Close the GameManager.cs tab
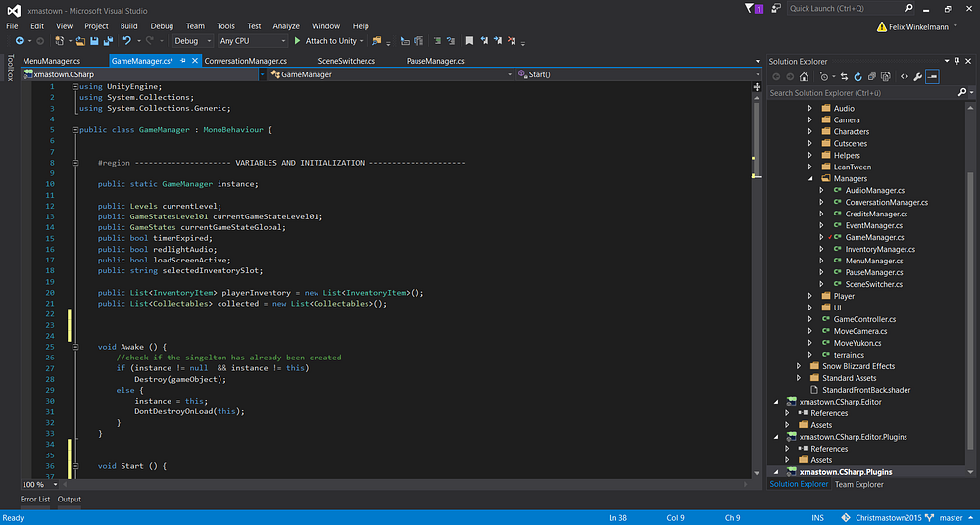This screenshot has width=980, height=525. pos(194,61)
